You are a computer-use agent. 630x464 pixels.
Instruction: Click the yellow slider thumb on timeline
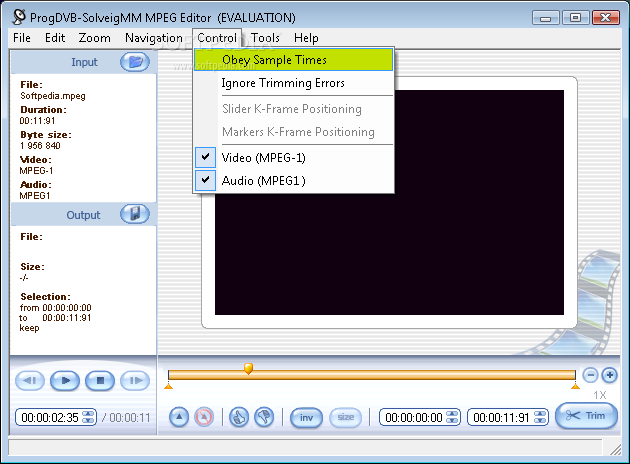248,368
